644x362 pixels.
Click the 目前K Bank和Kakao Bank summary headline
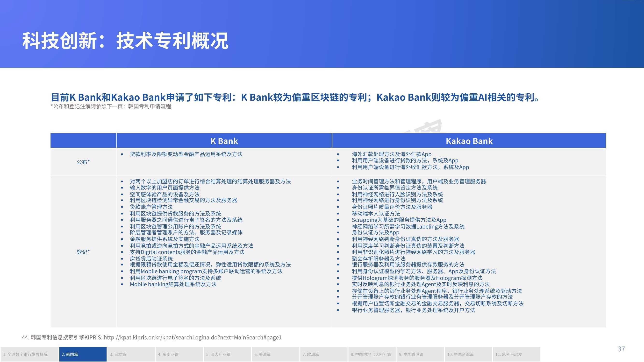pyautogui.click(x=295, y=97)
